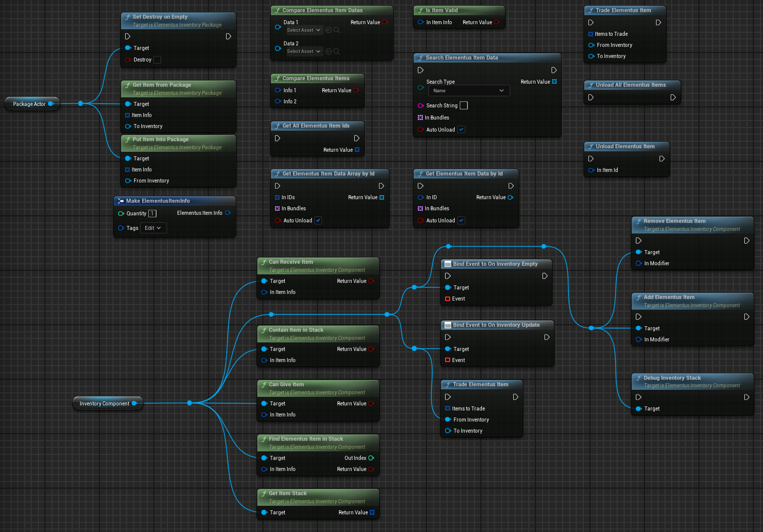Screen dimensions: 763x532
Task: Click the Search String input field
Action: (463, 105)
